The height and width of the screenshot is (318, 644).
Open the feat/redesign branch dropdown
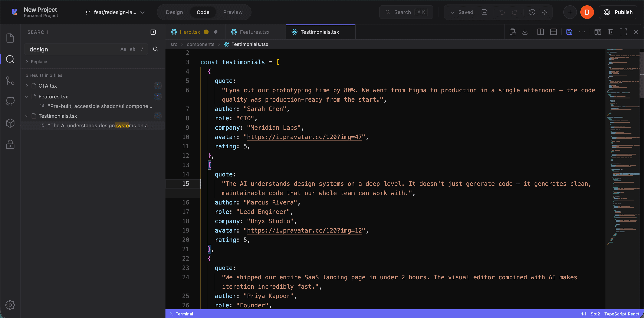tap(115, 12)
